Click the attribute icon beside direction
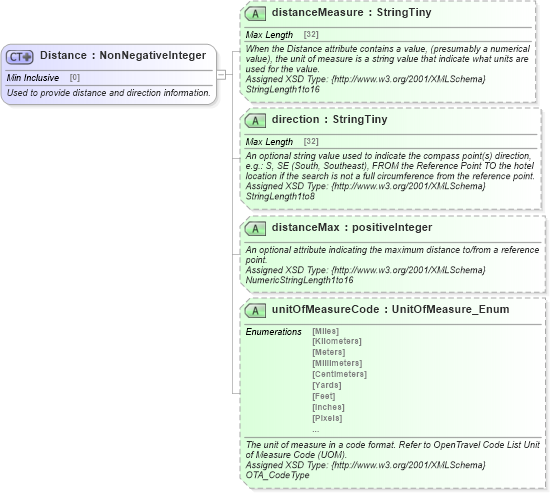This screenshot has height=493, width=550. [x=255, y=121]
